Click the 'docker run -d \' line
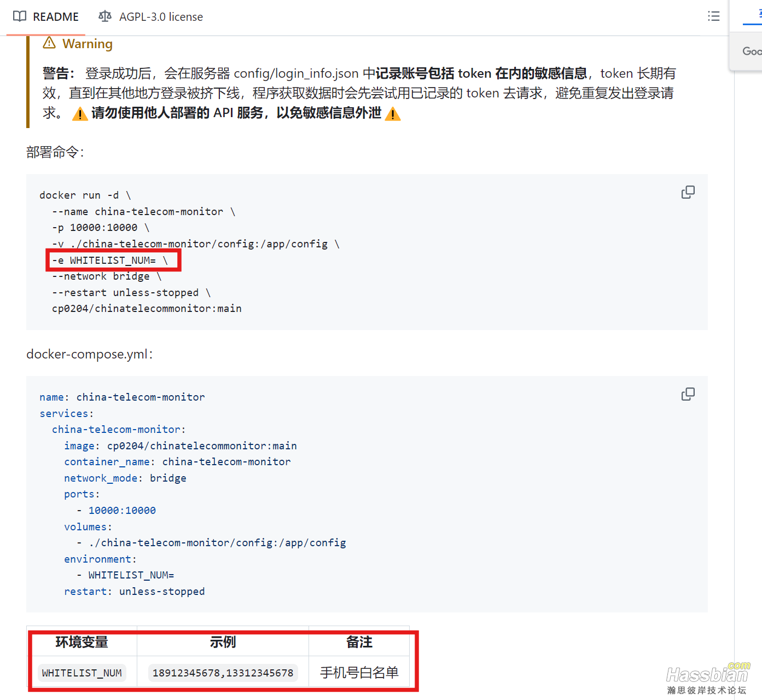The image size is (762, 700). pyautogui.click(x=85, y=195)
